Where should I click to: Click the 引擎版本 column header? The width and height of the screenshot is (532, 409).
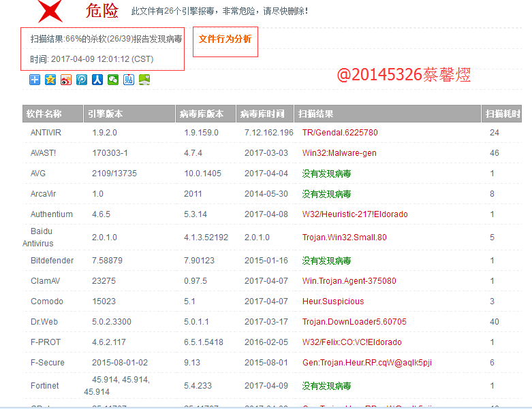coord(106,114)
